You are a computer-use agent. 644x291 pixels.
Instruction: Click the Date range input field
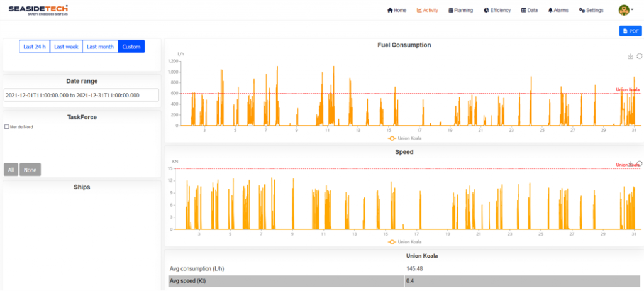(80, 95)
